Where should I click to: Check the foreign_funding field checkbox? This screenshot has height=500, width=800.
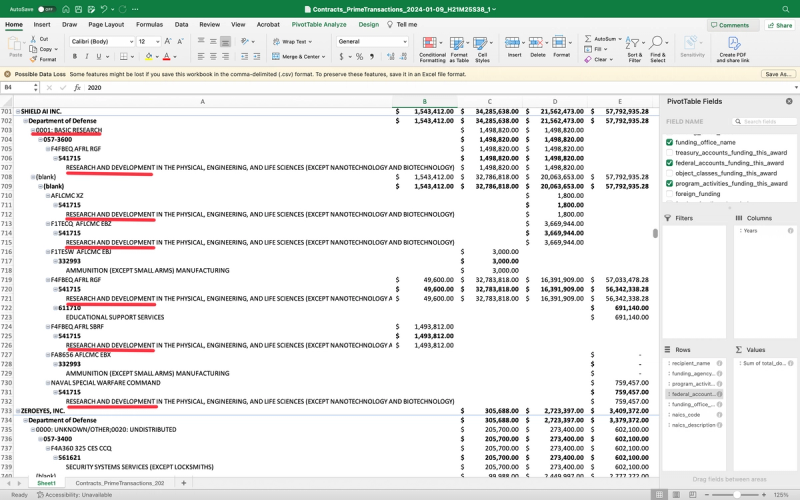point(669,194)
